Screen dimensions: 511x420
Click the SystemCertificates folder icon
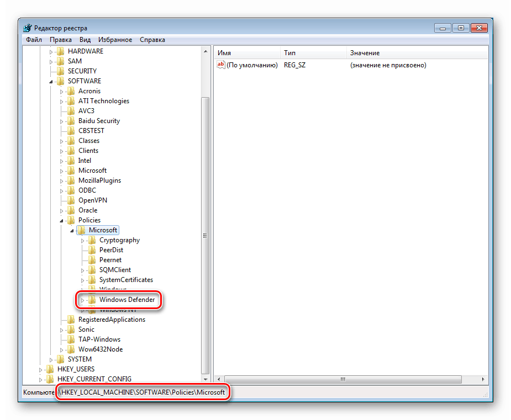[92, 279]
